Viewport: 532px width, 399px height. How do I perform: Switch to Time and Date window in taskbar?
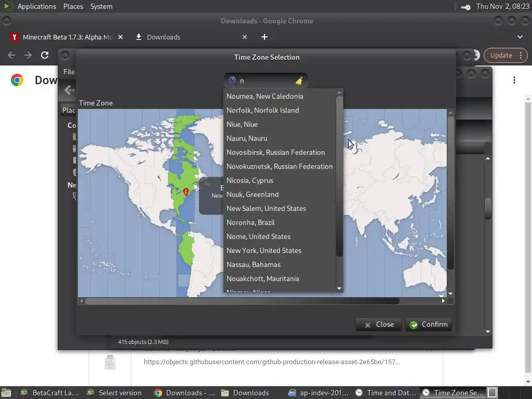click(385, 393)
